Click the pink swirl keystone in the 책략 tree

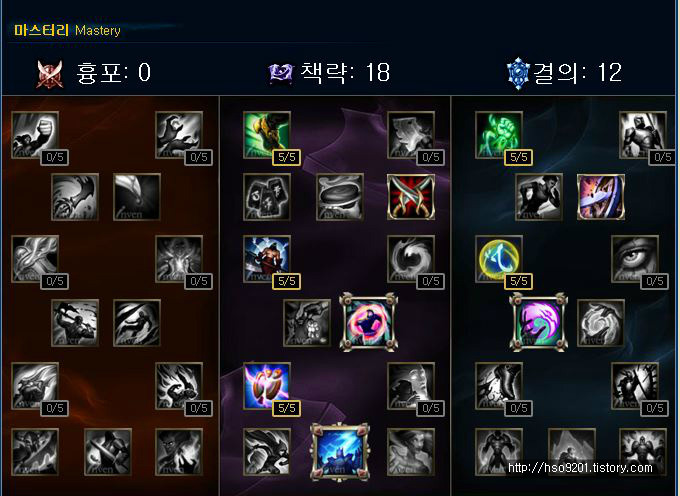tap(368, 322)
